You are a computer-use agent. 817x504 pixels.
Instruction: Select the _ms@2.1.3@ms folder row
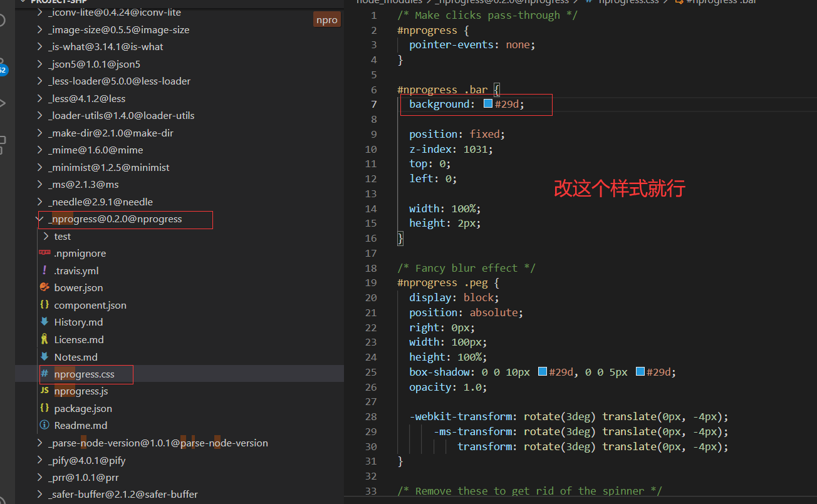pos(179,184)
